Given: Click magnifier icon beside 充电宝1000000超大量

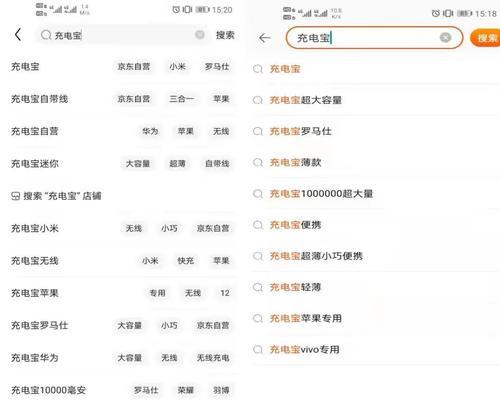Looking at the screenshot, I should point(258,194).
